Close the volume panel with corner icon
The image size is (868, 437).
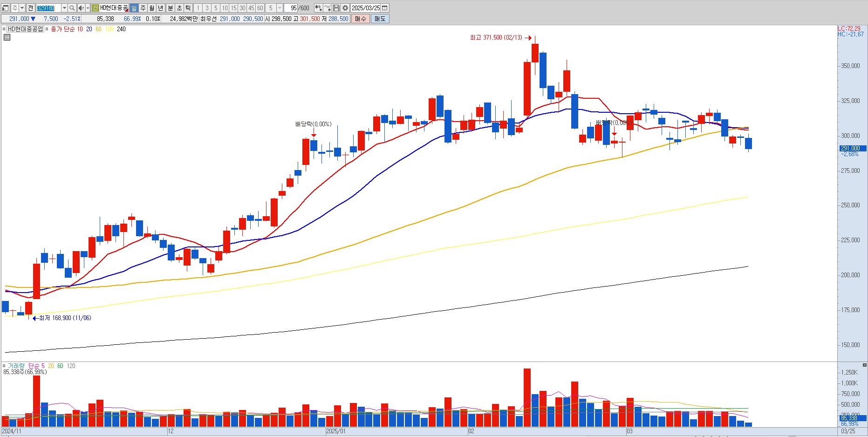pos(865,365)
